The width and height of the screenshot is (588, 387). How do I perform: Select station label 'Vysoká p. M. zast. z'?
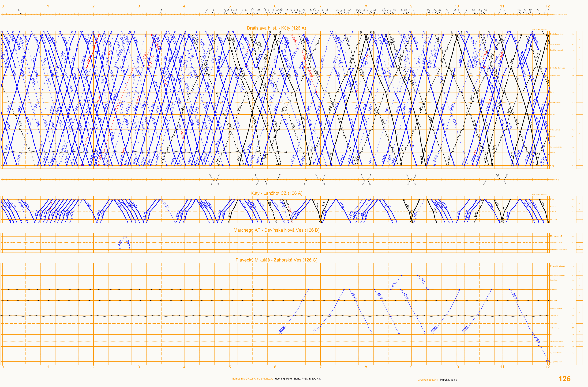pos(556,353)
